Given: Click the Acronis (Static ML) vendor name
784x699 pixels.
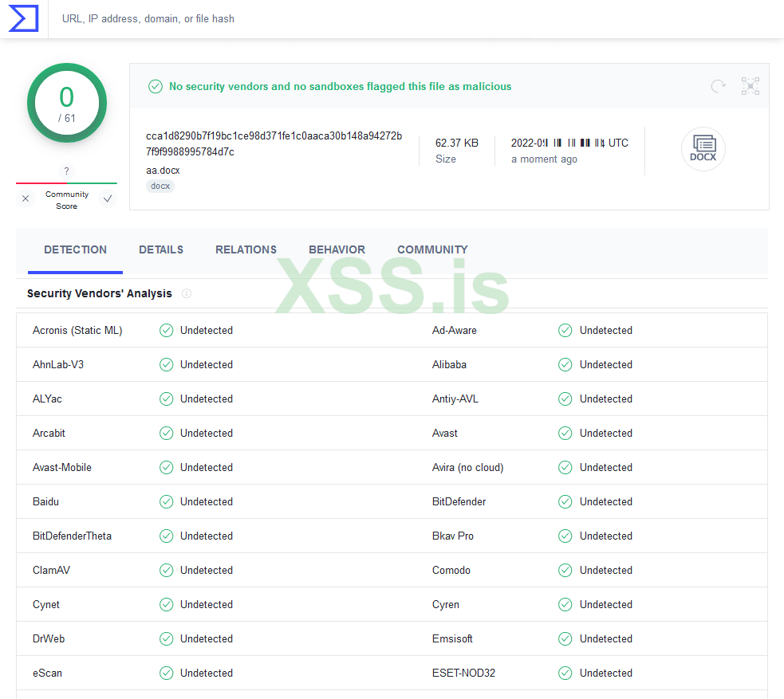Looking at the screenshot, I should (77, 330).
